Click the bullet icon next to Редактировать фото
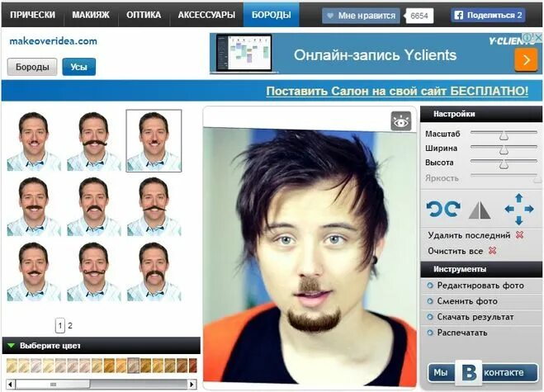The height and width of the screenshot is (392, 544). tap(430, 286)
